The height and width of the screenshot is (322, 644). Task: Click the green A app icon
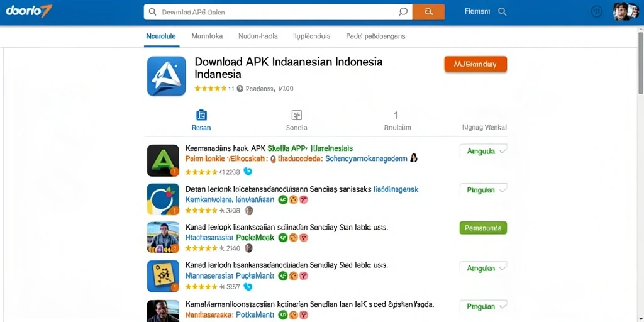click(163, 160)
